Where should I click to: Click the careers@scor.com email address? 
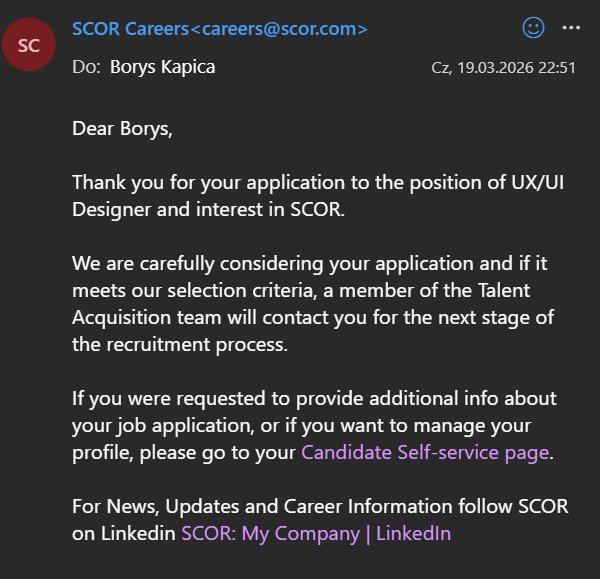tap(285, 29)
